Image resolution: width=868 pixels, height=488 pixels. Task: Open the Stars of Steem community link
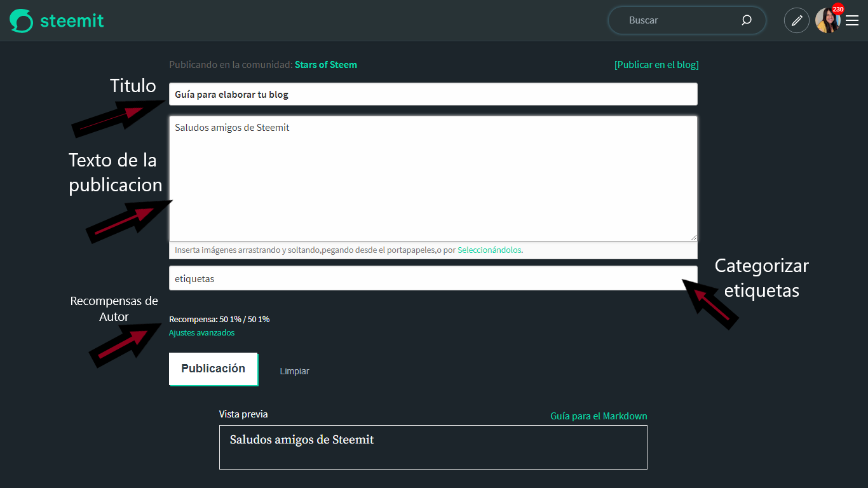(x=326, y=64)
